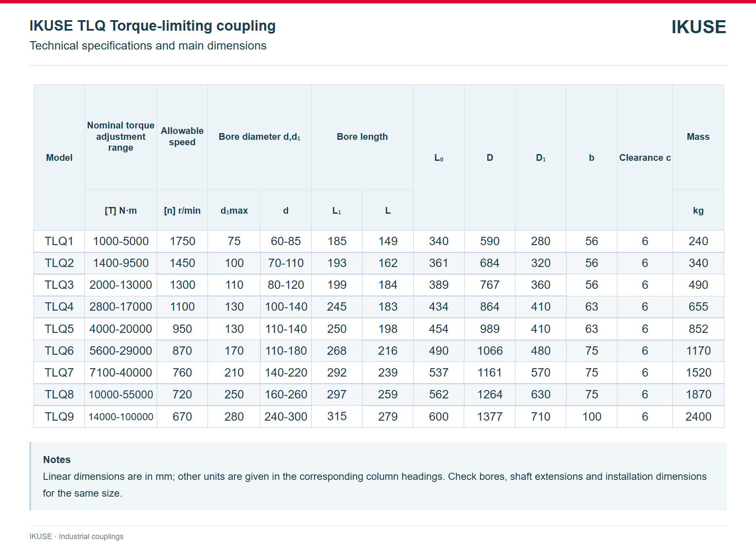Click bore diameter range "160-260"
Viewport: 756px width, 555px height.
pyautogui.click(x=286, y=395)
